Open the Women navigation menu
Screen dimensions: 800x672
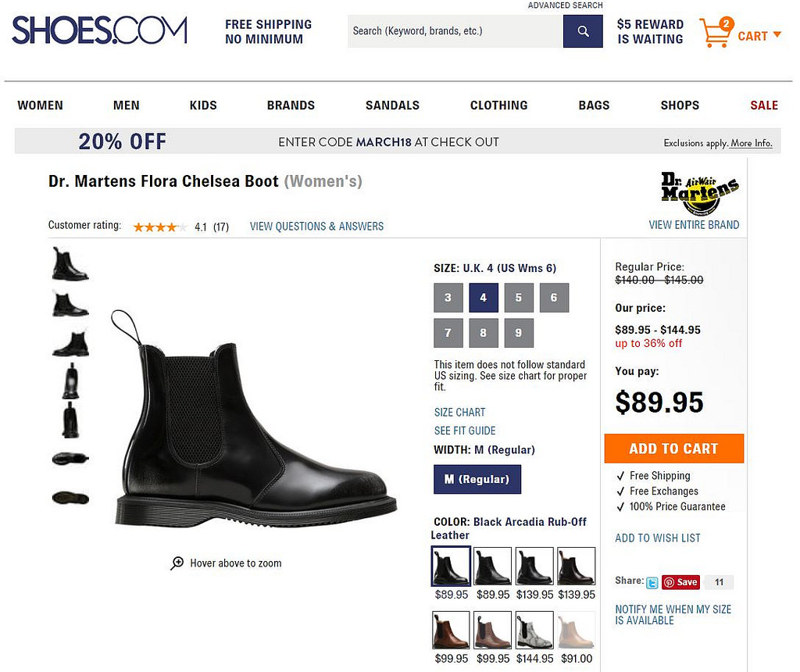(41, 105)
